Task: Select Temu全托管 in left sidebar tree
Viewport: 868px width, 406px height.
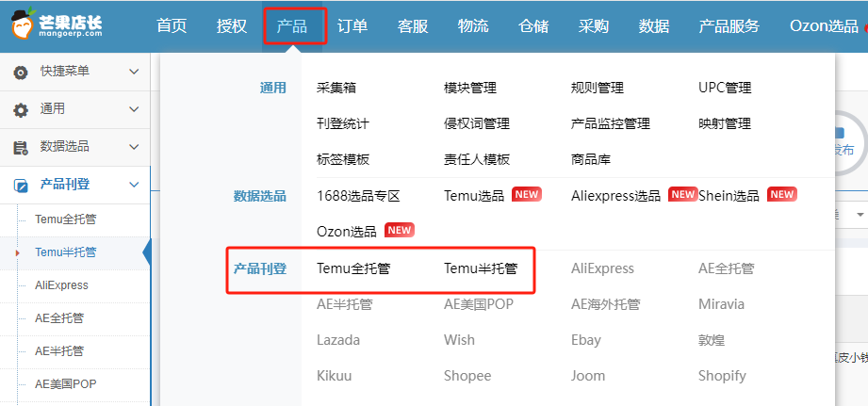Action: [x=65, y=219]
